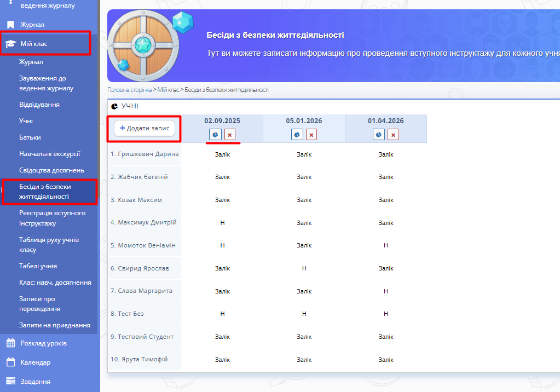
Task: Open Табелі учнів in the sidebar
Action: (x=38, y=266)
